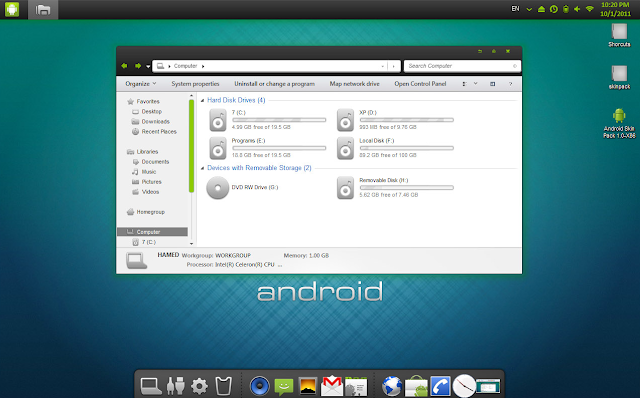Open the Gmail icon in the dock
Viewport: 640px width, 398px height.
[x=331, y=385]
